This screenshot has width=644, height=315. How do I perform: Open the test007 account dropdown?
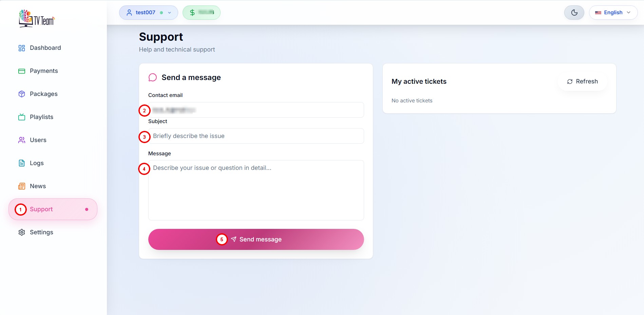point(148,12)
